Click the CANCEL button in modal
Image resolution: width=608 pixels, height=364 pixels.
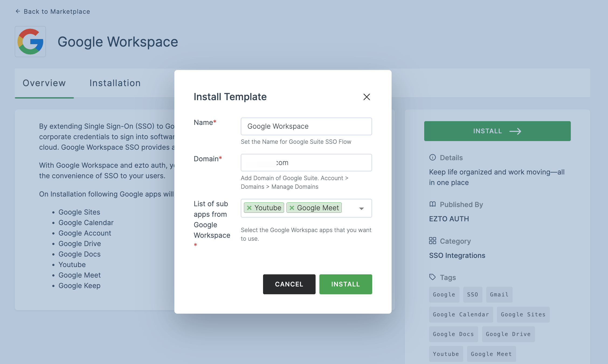tap(289, 284)
